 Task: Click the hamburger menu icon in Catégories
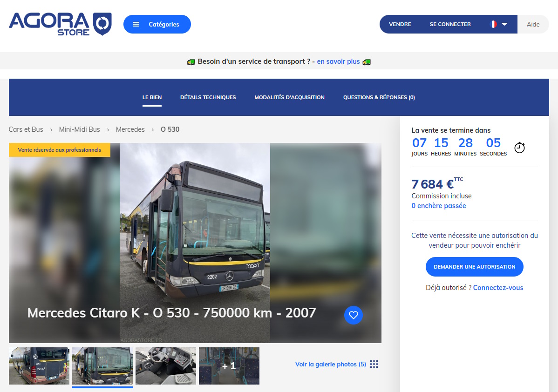tap(136, 24)
